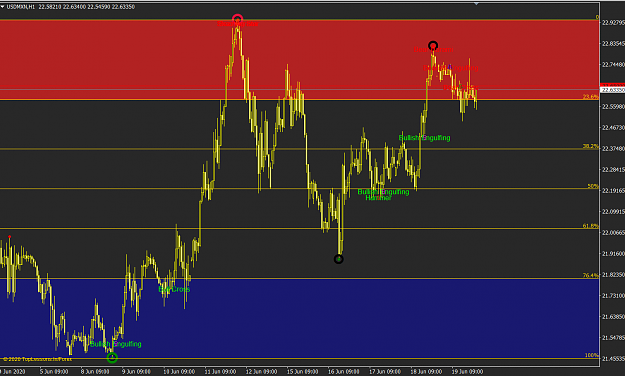
Task: Select the green circle marker at 8 Jun low
Action: point(112,358)
